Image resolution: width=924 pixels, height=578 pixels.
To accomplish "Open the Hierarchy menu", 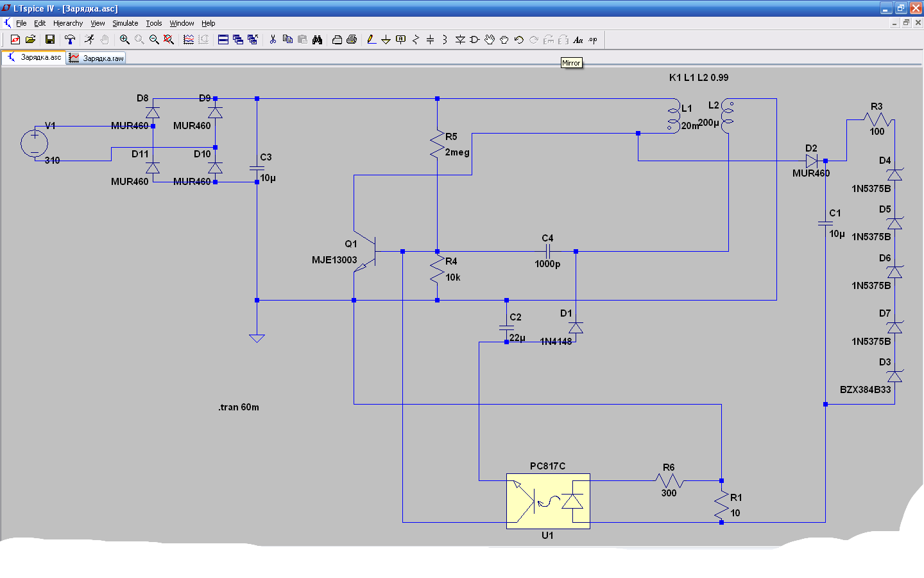I will click(68, 23).
